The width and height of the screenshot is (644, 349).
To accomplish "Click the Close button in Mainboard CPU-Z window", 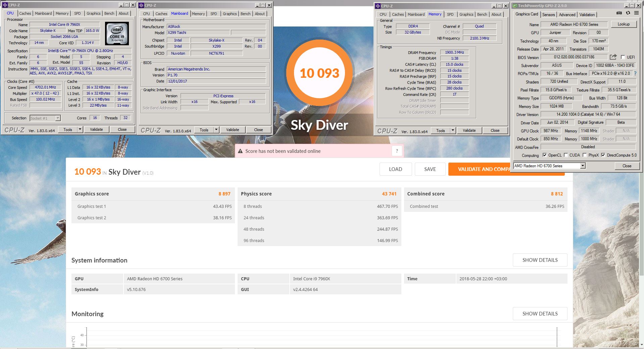I will point(258,130).
